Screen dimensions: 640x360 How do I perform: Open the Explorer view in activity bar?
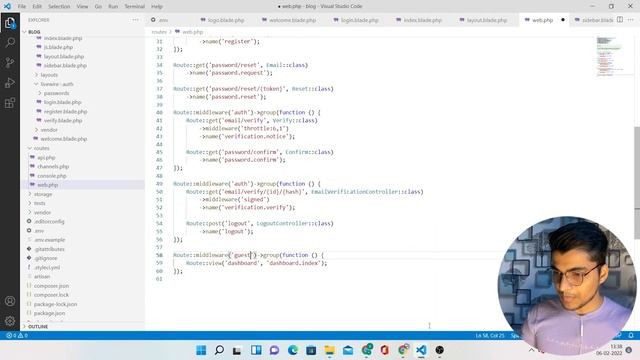point(10,23)
